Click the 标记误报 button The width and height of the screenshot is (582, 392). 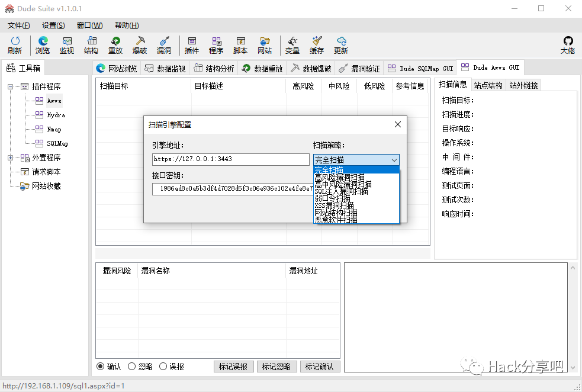233,367
